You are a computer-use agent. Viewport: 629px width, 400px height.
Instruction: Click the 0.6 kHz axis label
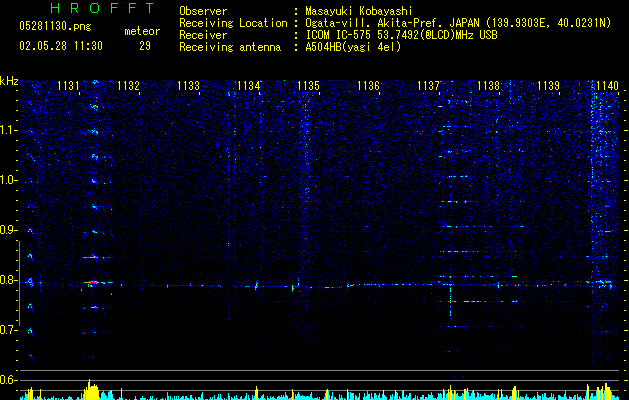pyautogui.click(x=9, y=380)
